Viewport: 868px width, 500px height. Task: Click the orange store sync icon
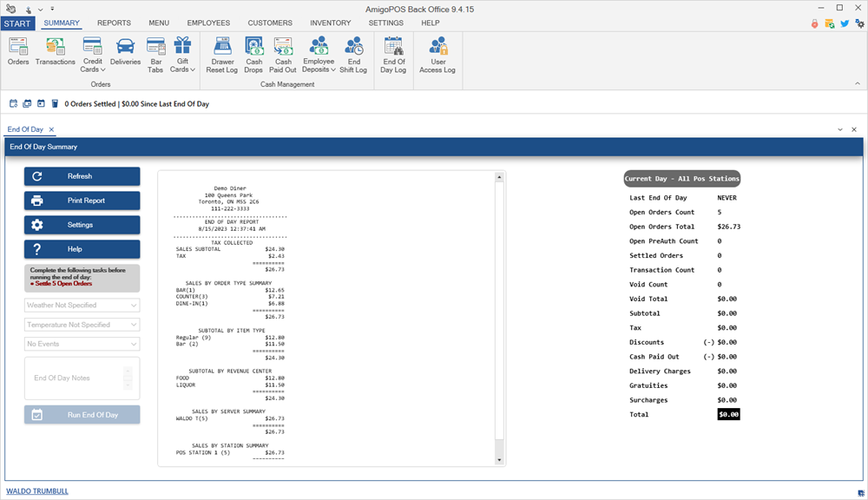pos(829,23)
